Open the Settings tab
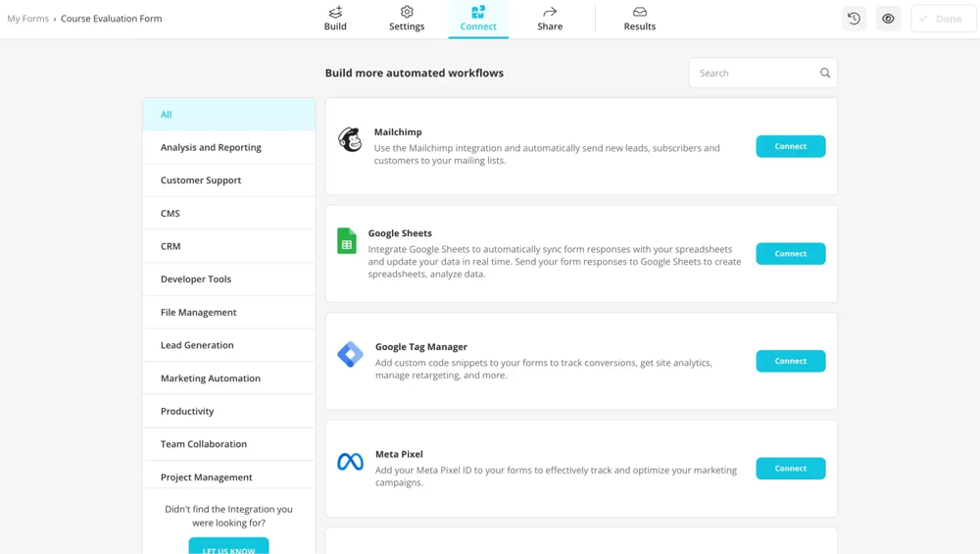The height and width of the screenshot is (554, 980). pos(407,19)
